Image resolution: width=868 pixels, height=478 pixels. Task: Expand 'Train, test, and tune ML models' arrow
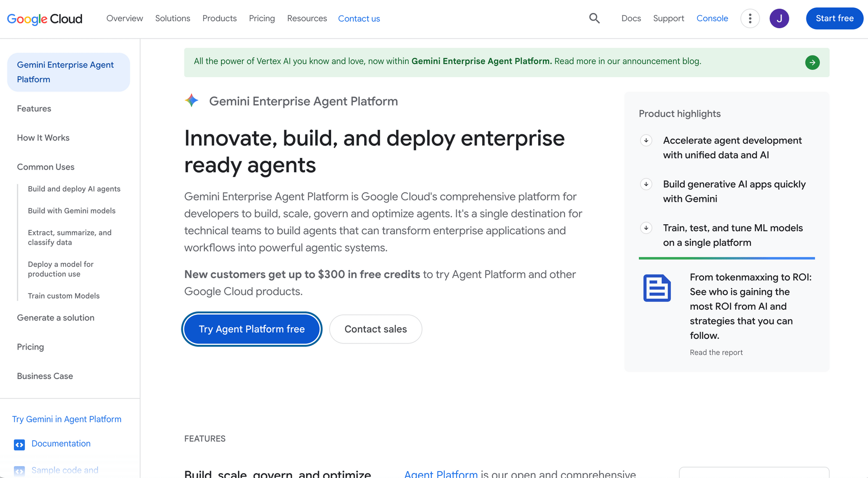(x=646, y=228)
